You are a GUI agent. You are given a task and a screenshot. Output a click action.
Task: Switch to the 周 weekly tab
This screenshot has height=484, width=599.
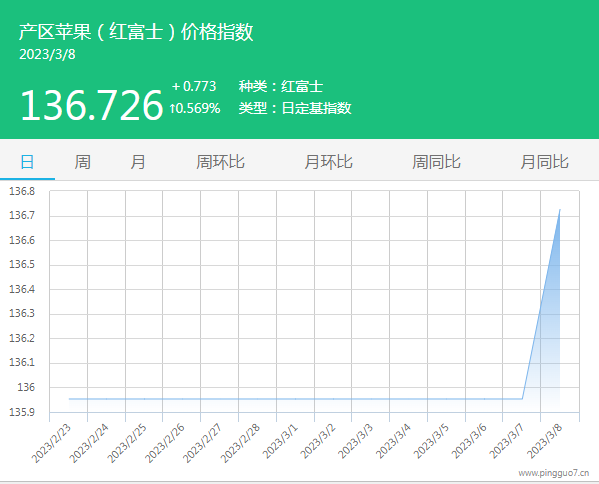point(83,162)
